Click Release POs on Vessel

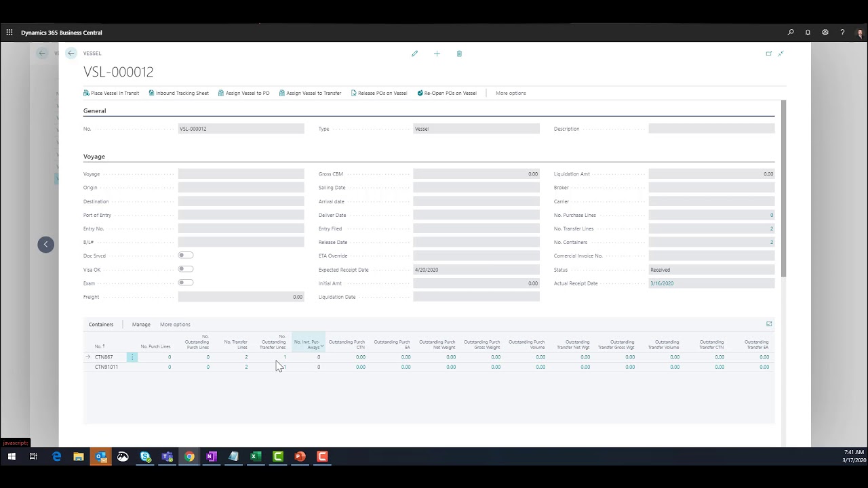click(x=379, y=93)
